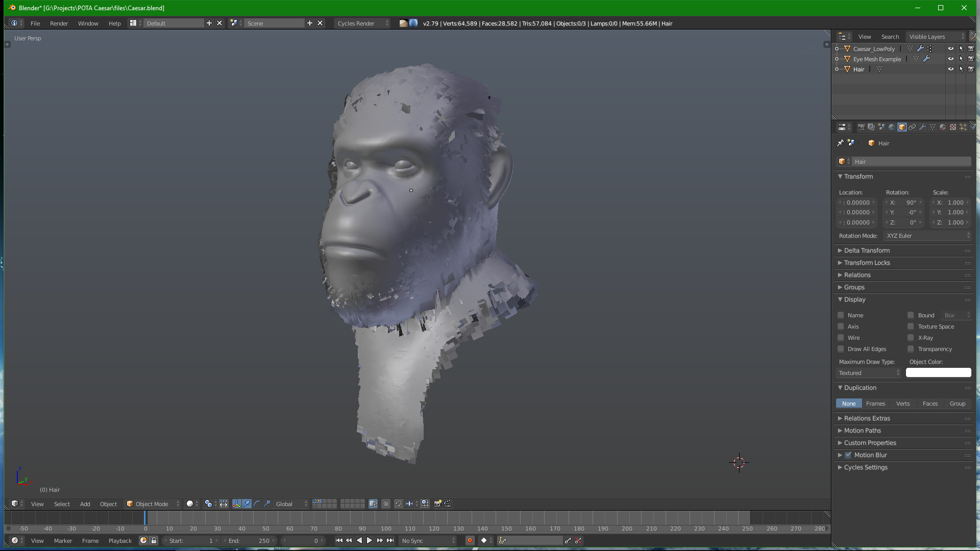This screenshot has height=551, width=980.
Task: Hide Caesar_LowPoly with its eye icon
Action: (x=950, y=49)
